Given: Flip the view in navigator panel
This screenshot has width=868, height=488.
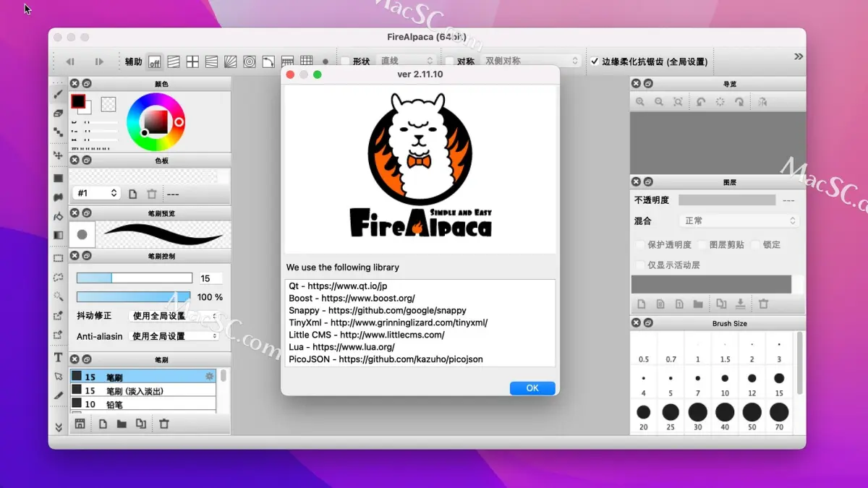Looking at the screenshot, I should [762, 102].
